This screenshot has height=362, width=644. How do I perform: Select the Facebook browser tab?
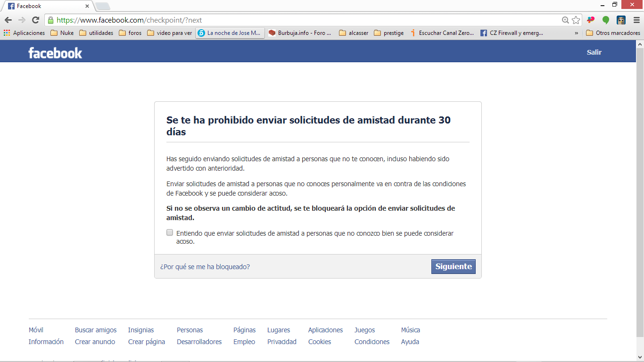47,6
